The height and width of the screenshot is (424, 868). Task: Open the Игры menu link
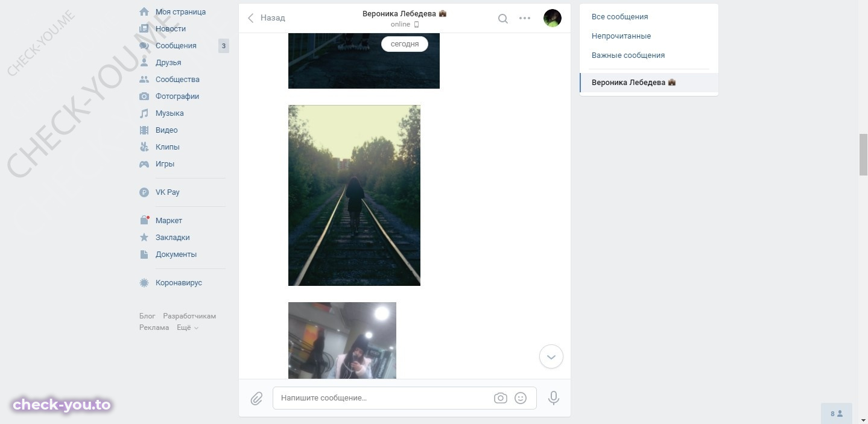click(165, 163)
